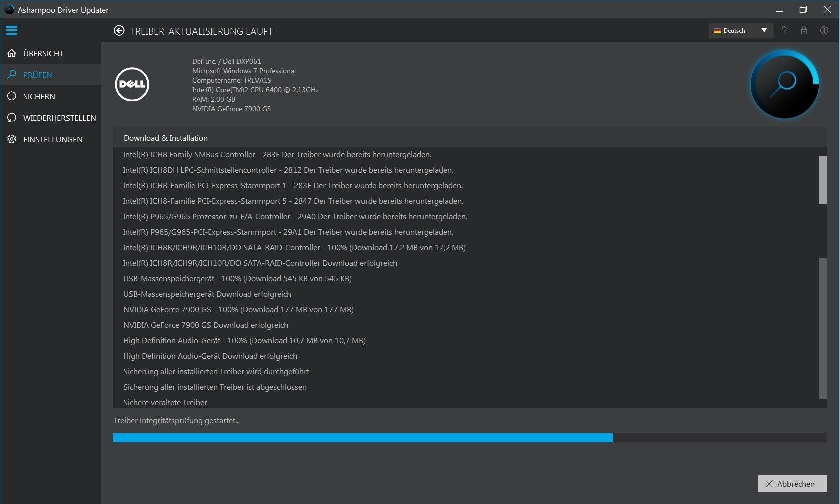Click the 'RAM: 2,00 GB' line

click(214, 99)
